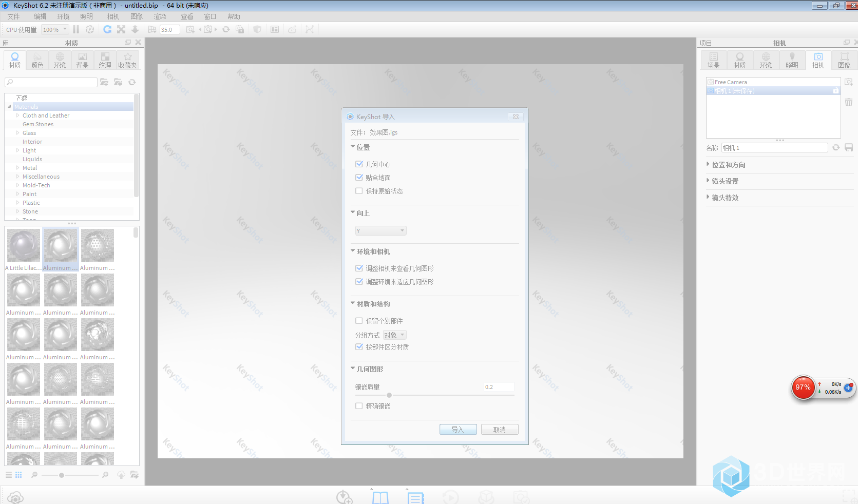Click the lock camera icon in toolbar
This screenshot has width=858, height=504.
coord(240,30)
